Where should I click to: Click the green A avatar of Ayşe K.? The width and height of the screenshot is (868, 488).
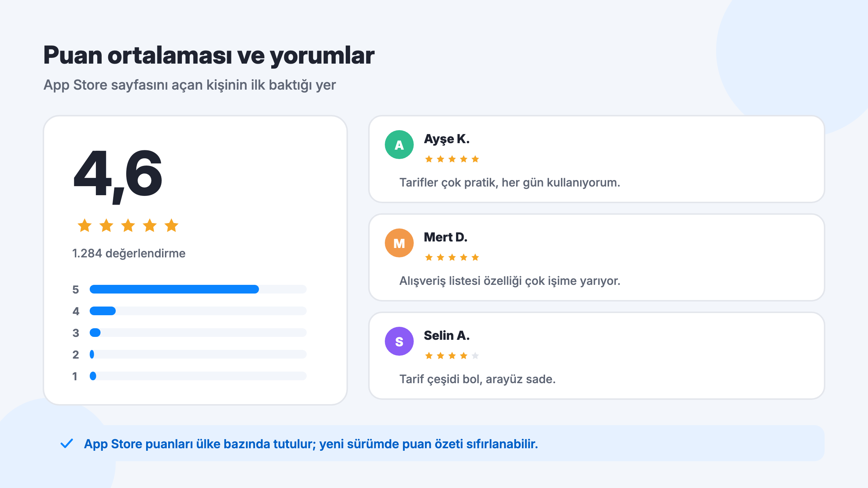coord(399,145)
